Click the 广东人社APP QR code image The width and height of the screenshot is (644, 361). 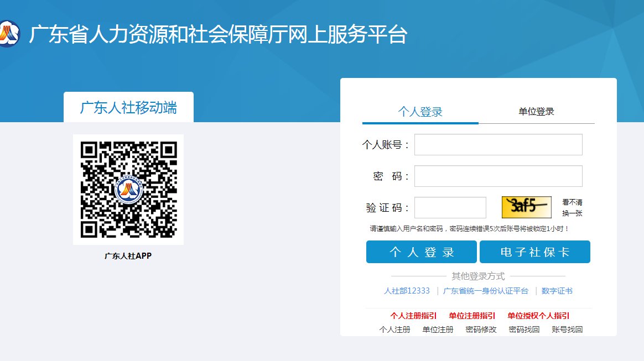[x=128, y=189]
